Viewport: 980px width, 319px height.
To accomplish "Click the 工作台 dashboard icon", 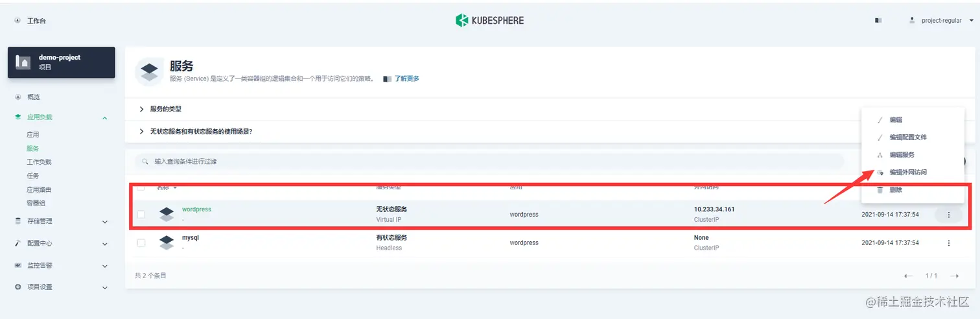I will (17, 21).
